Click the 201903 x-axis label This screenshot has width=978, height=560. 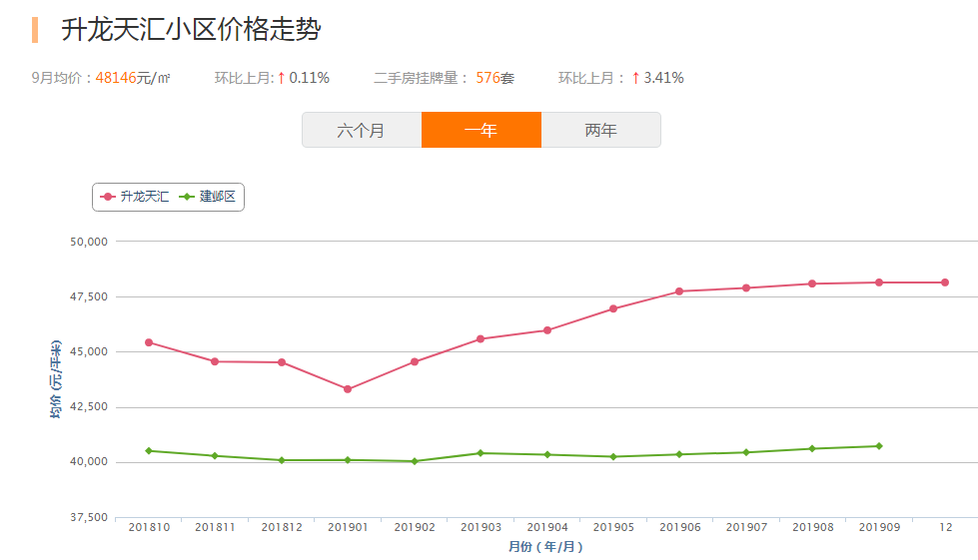pyautogui.click(x=481, y=528)
